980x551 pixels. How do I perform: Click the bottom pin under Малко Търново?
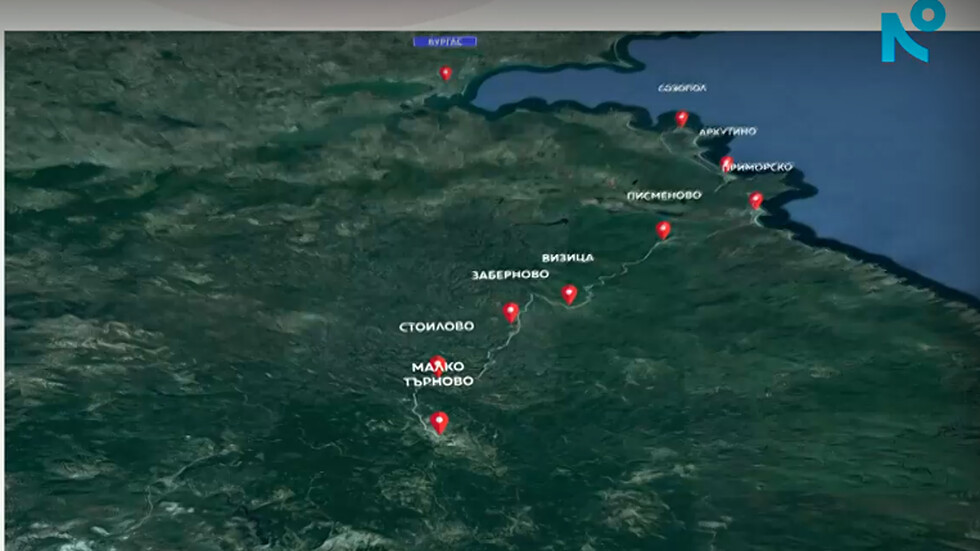tap(439, 422)
